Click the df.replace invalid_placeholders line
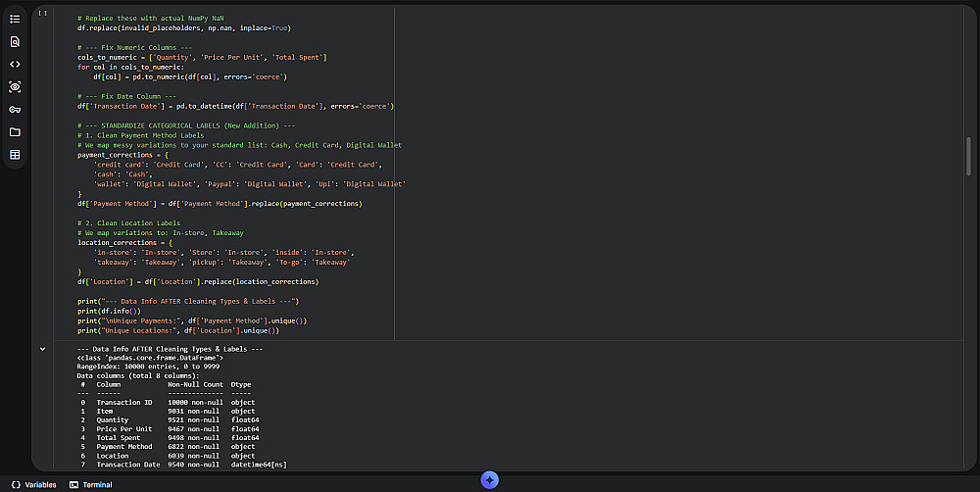Screen dimensions: 980x492 coord(184,28)
